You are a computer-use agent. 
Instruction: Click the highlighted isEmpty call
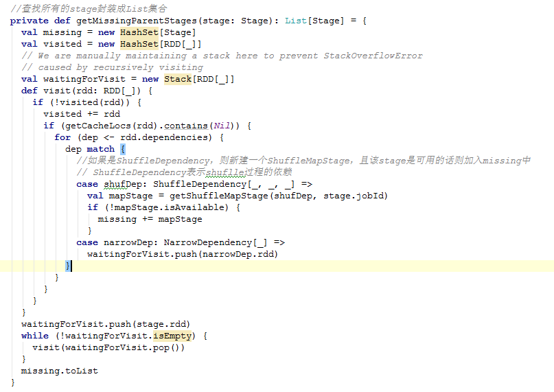click(x=173, y=336)
